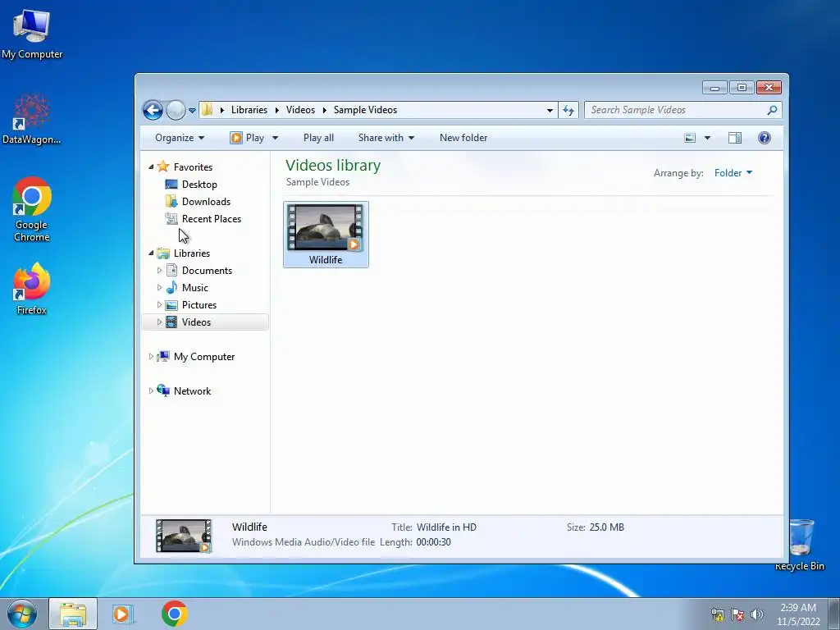The height and width of the screenshot is (630, 840).
Task: Click the Show desktop button
Action: pyautogui.click(x=834, y=614)
